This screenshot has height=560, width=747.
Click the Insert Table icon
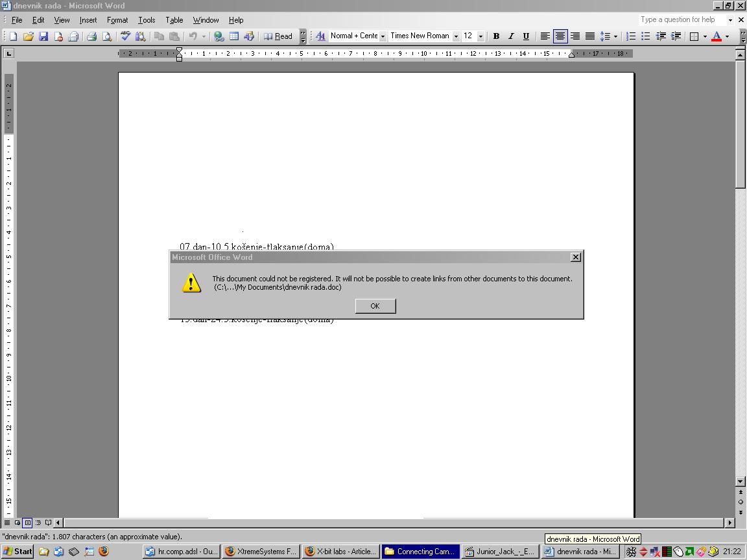pos(234,36)
